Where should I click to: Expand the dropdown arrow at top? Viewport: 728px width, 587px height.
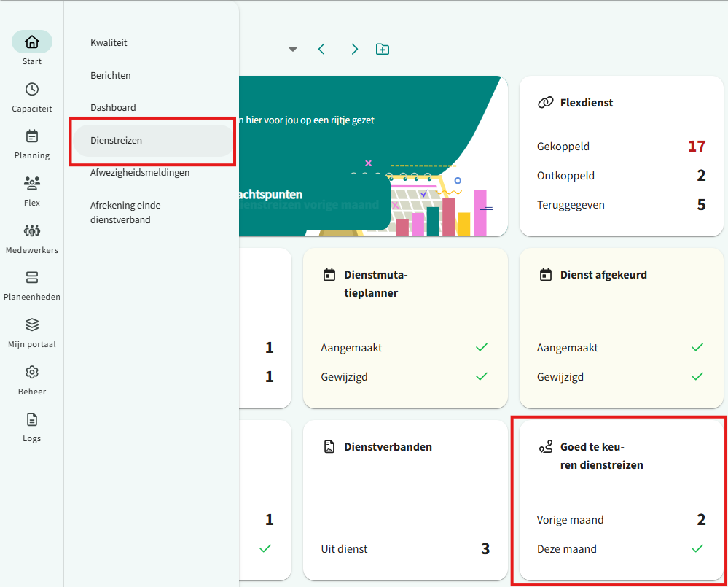coord(293,49)
